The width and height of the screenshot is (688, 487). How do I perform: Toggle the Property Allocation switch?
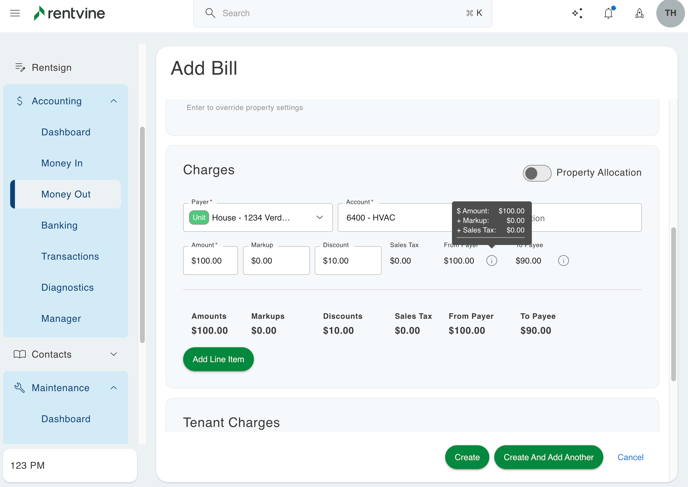tap(537, 173)
